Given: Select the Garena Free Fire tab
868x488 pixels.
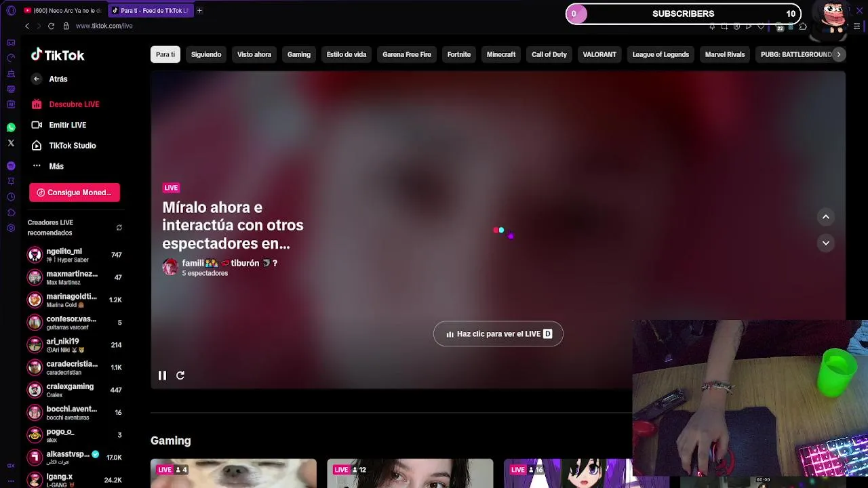Looking at the screenshot, I should tap(407, 54).
